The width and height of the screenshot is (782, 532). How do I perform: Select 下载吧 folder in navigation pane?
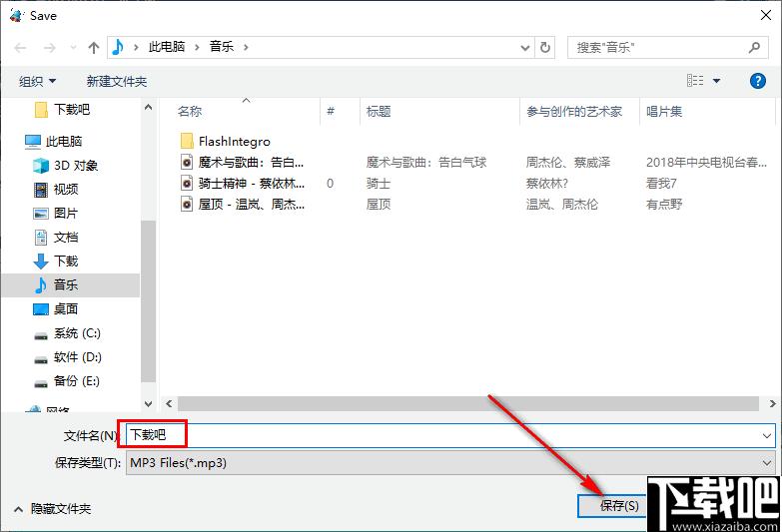(72, 109)
